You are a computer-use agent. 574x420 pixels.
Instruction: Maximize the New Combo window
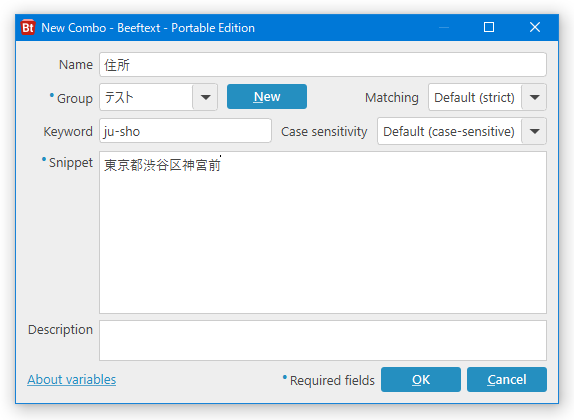pyautogui.click(x=489, y=27)
